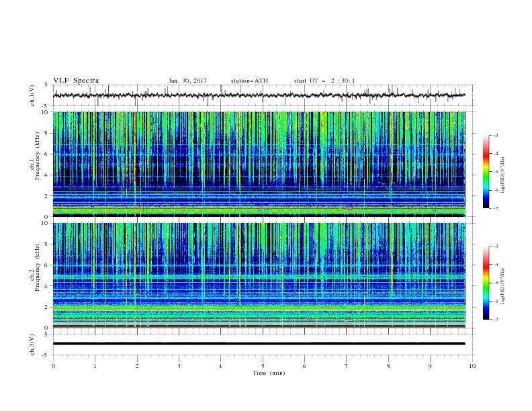Click the time axis tick label "10"
This screenshot has height=411, width=532.
(472, 366)
